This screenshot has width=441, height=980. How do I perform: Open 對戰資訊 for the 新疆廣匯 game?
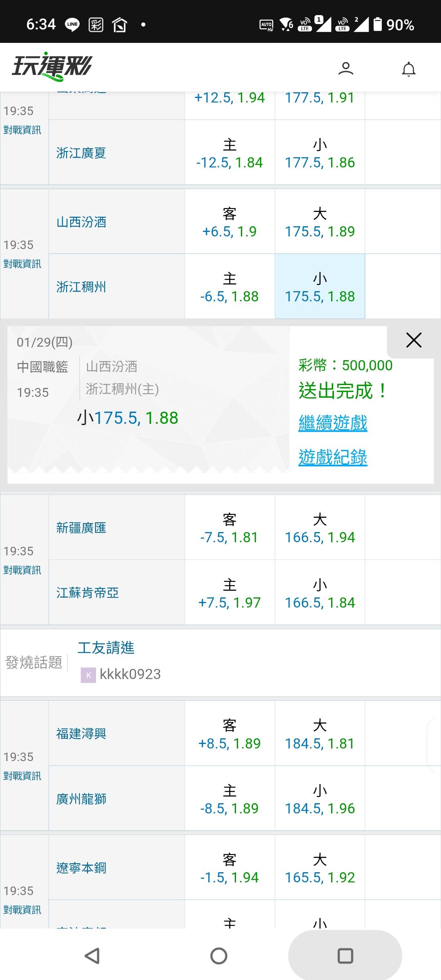(x=22, y=570)
